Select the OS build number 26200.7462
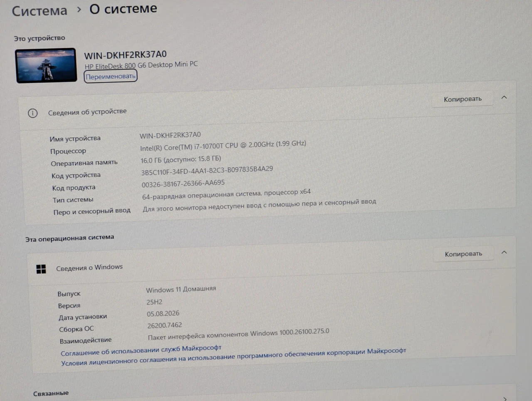Image resolution: width=532 pixels, height=401 pixels. (x=165, y=325)
